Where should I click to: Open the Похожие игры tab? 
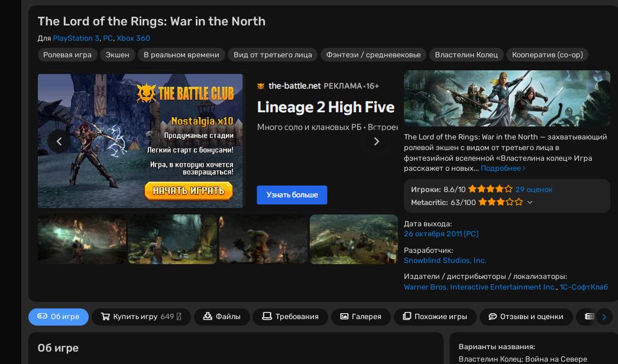435,317
